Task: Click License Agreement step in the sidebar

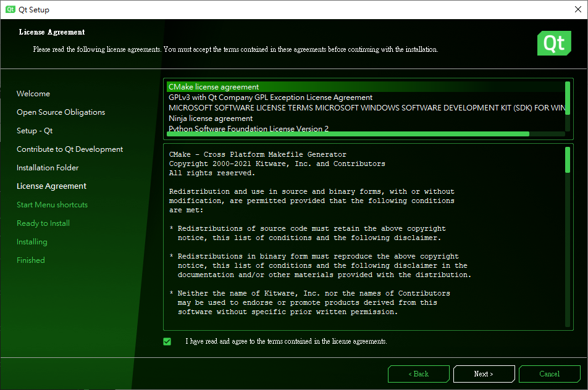Action: [51, 186]
